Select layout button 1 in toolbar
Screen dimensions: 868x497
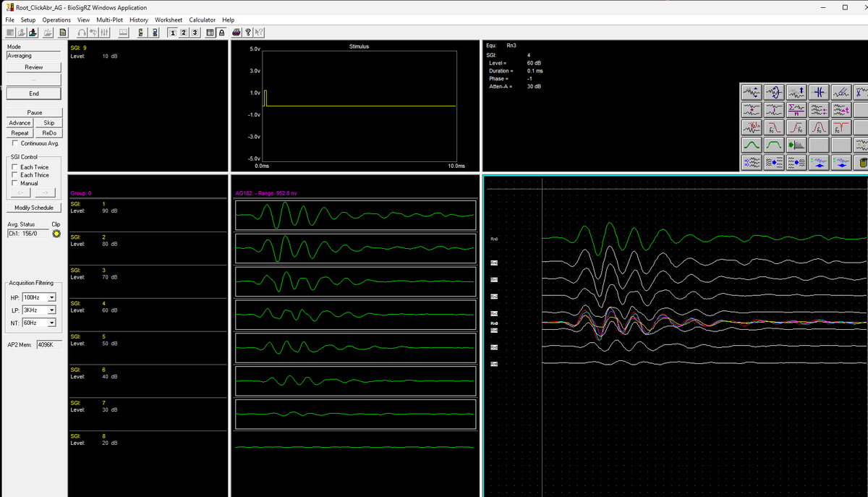point(172,33)
